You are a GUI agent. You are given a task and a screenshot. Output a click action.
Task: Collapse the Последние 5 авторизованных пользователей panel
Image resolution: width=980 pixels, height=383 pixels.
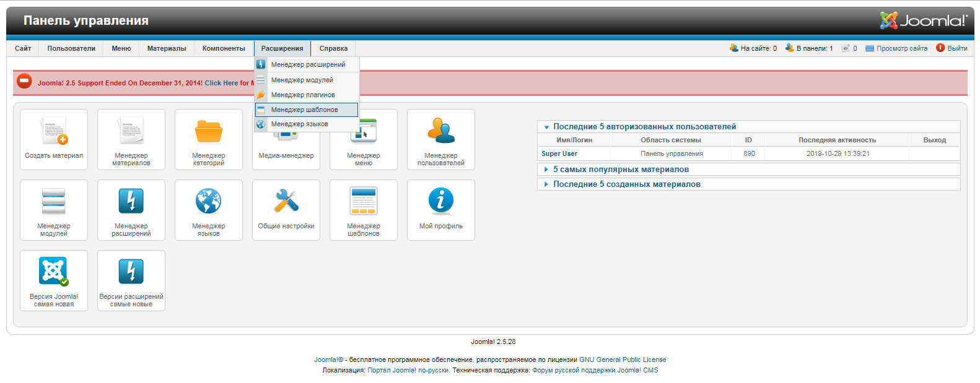(644, 127)
